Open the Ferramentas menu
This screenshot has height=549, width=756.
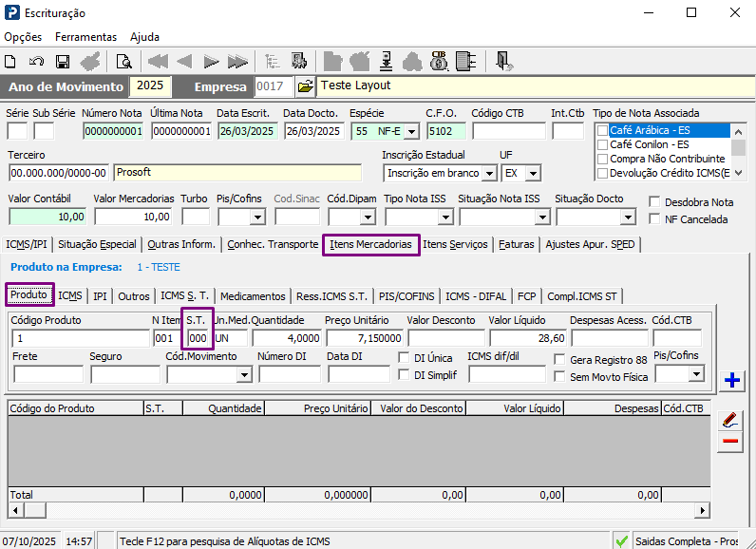pyautogui.click(x=85, y=37)
